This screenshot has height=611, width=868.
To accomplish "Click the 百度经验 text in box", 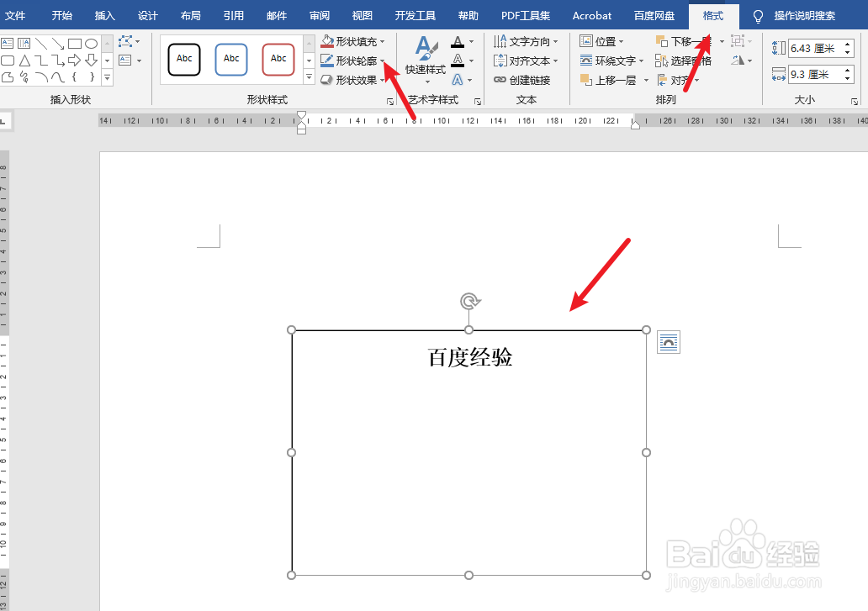I will pos(470,357).
